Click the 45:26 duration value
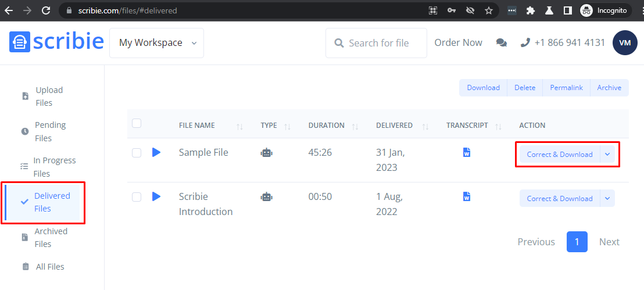Viewport: 644px width, 290px height. tap(320, 152)
